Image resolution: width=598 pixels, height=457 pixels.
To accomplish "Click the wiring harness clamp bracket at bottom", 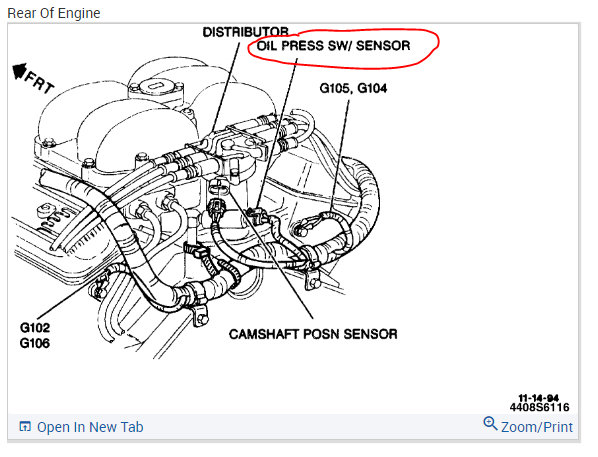I will click(x=200, y=316).
